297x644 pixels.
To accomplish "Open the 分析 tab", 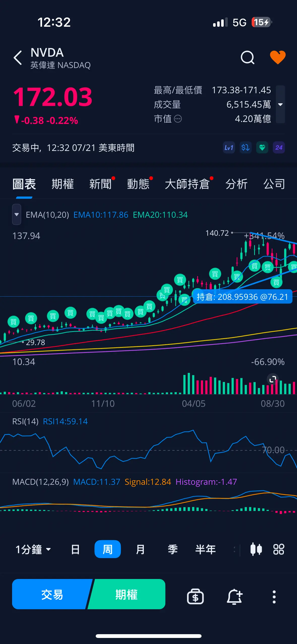I will click(237, 184).
